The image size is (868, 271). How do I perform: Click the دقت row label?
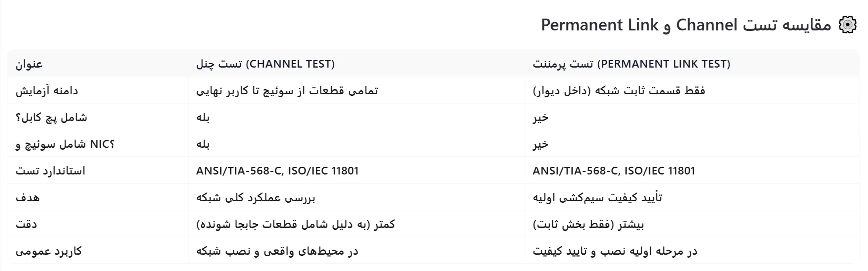click(26, 224)
